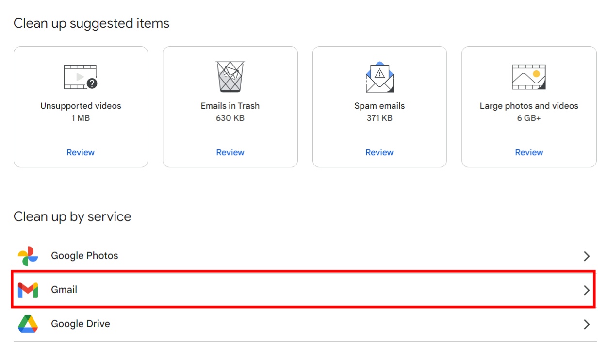
Task: Click the Emails in Trash card
Action: 230,106
